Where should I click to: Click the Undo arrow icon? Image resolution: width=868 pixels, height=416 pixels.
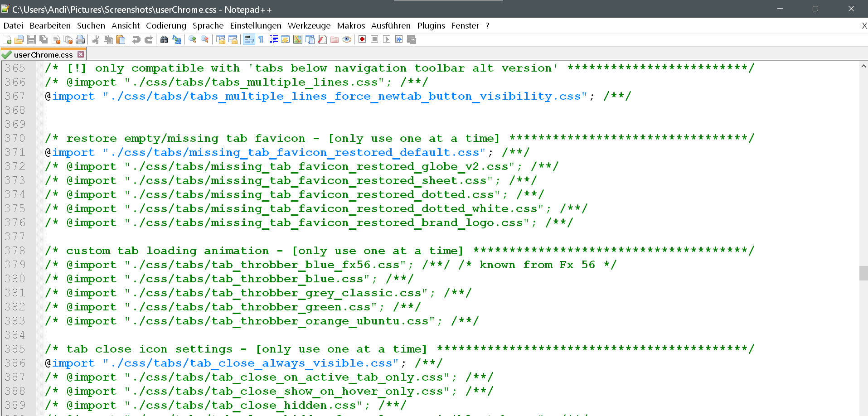click(x=136, y=40)
